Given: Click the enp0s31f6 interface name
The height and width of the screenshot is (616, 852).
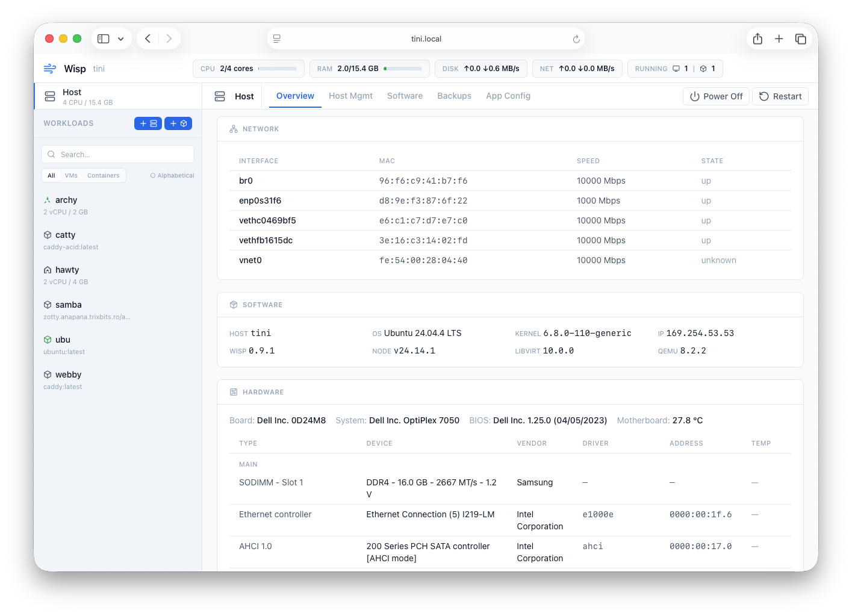Looking at the screenshot, I should (x=260, y=201).
